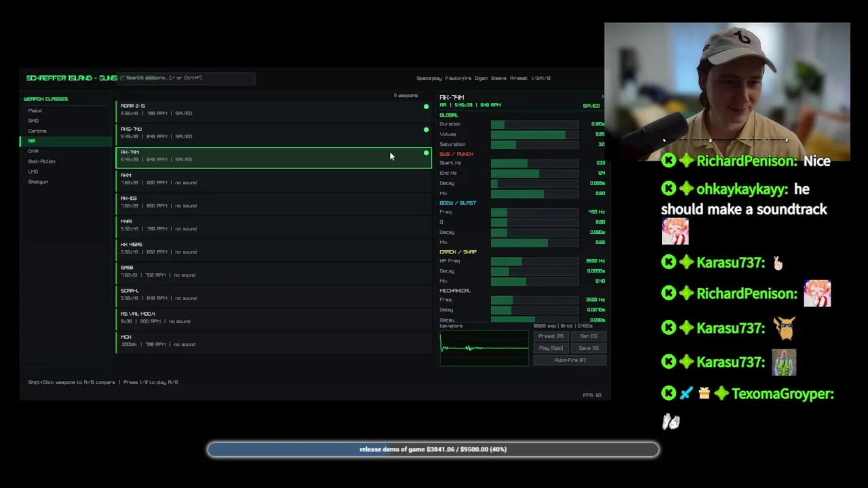Open the SA58 weapon row

274,272
